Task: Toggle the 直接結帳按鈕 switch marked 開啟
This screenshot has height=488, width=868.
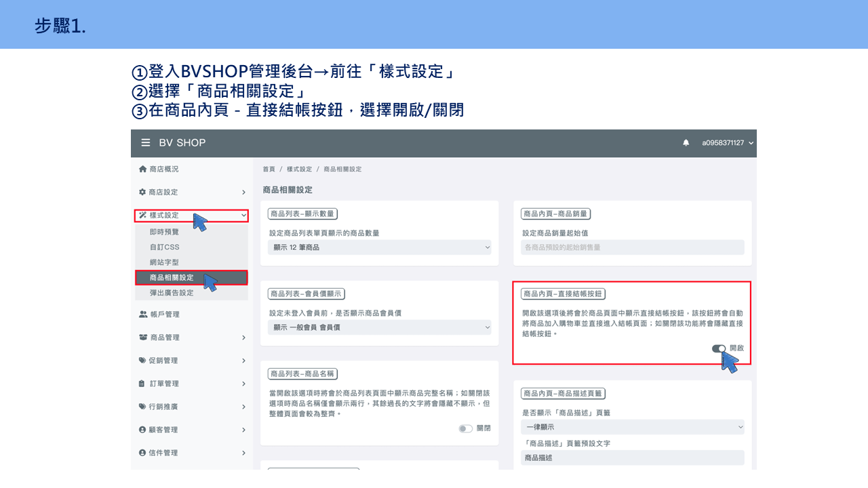Action: [x=719, y=348]
